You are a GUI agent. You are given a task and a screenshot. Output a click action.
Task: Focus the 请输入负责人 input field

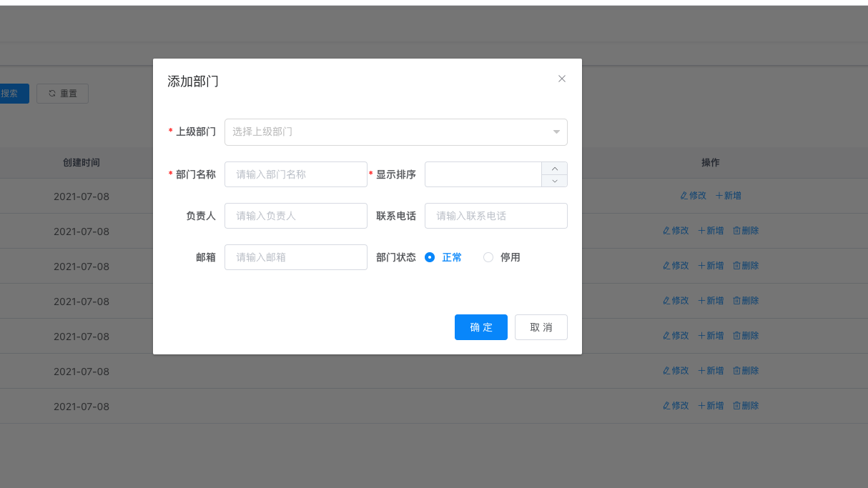pyautogui.click(x=296, y=216)
